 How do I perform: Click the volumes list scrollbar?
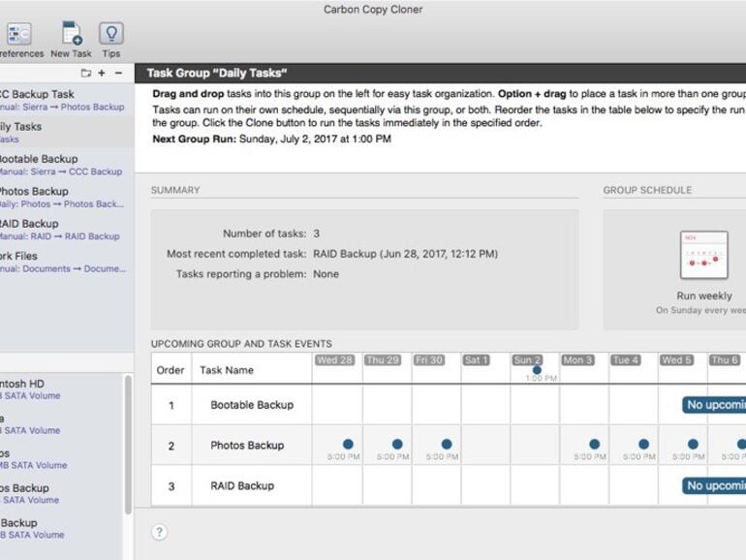click(128, 445)
